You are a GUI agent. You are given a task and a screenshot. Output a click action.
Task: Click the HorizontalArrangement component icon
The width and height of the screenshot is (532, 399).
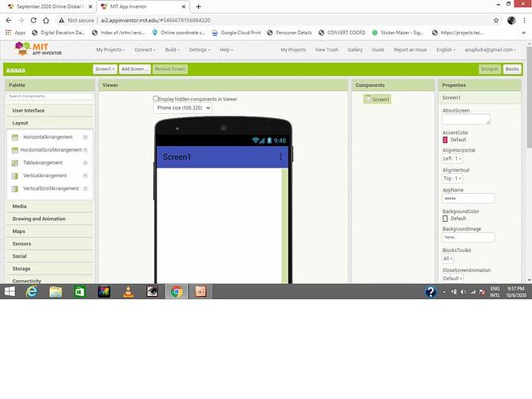tap(15, 137)
